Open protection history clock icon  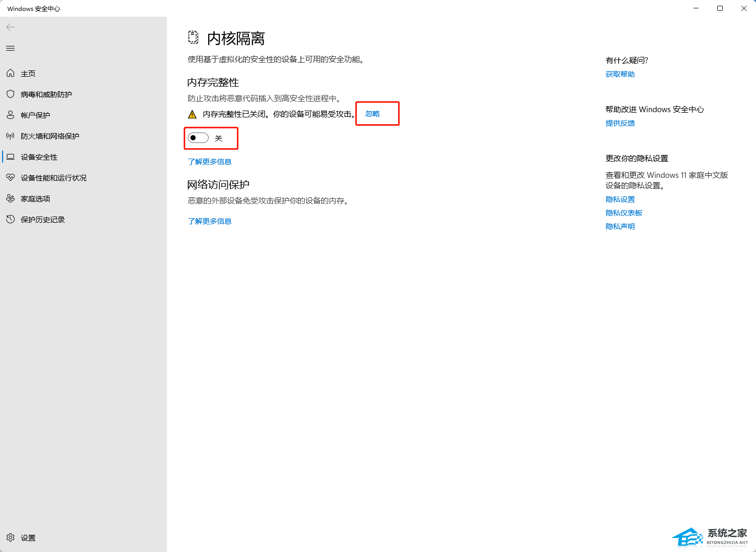point(10,220)
